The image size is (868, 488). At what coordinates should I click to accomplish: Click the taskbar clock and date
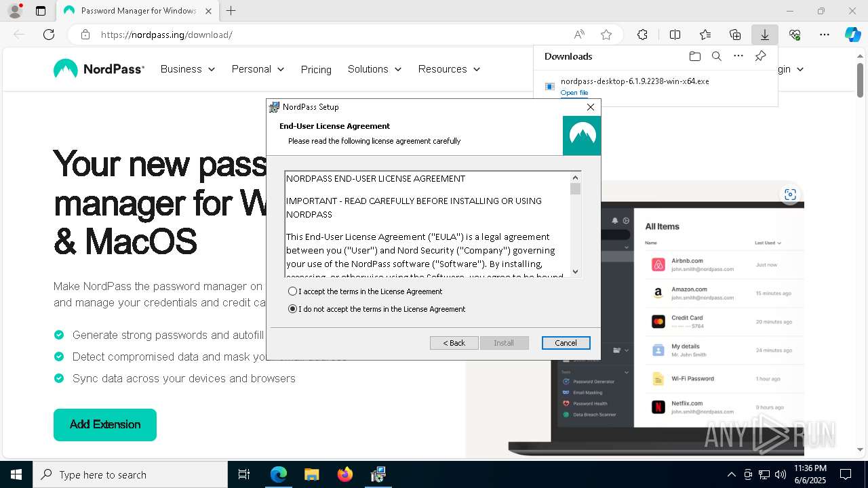coord(810,474)
